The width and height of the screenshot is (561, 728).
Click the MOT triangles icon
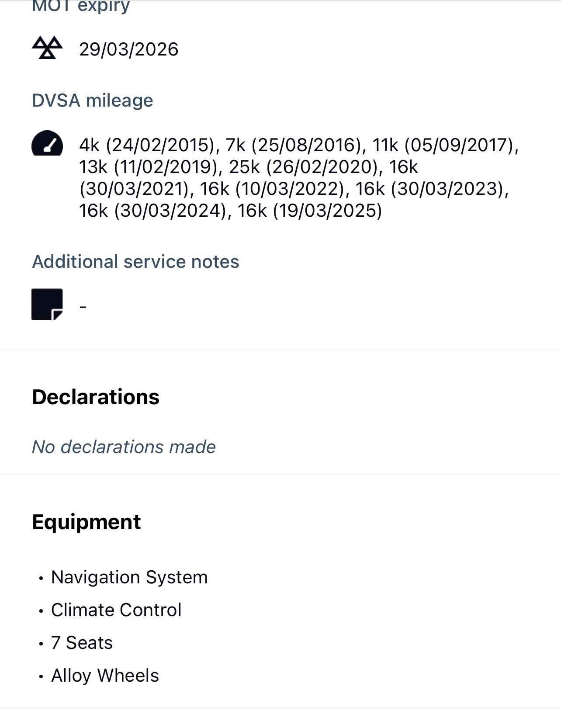[x=47, y=48]
